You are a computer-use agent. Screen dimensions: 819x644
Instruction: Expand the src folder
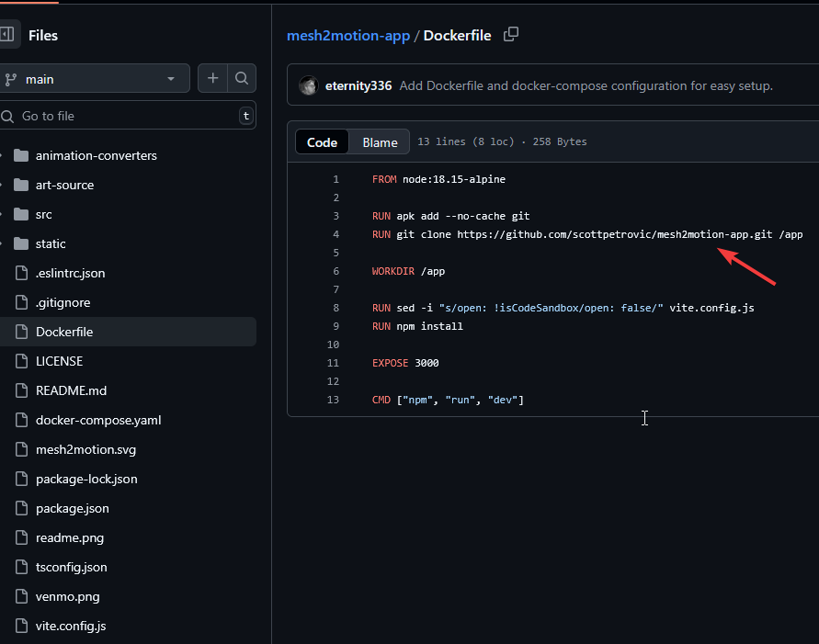tap(3, 214)
